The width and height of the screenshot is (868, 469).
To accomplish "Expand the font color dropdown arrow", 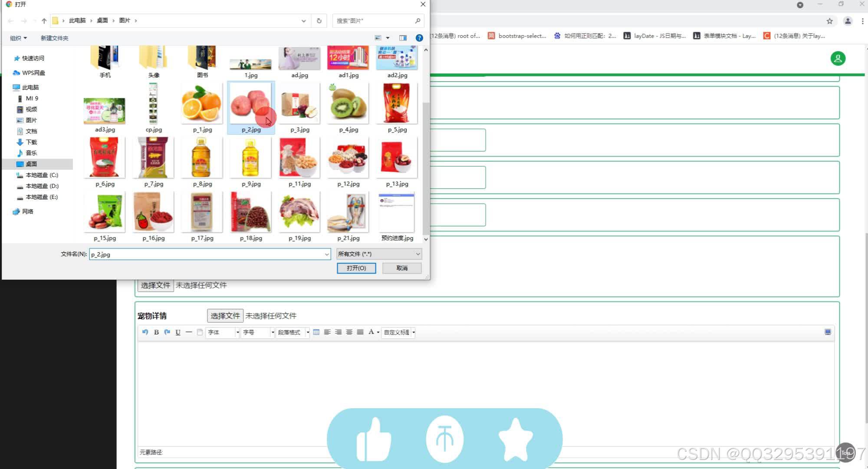I will [x=378, y=333].
